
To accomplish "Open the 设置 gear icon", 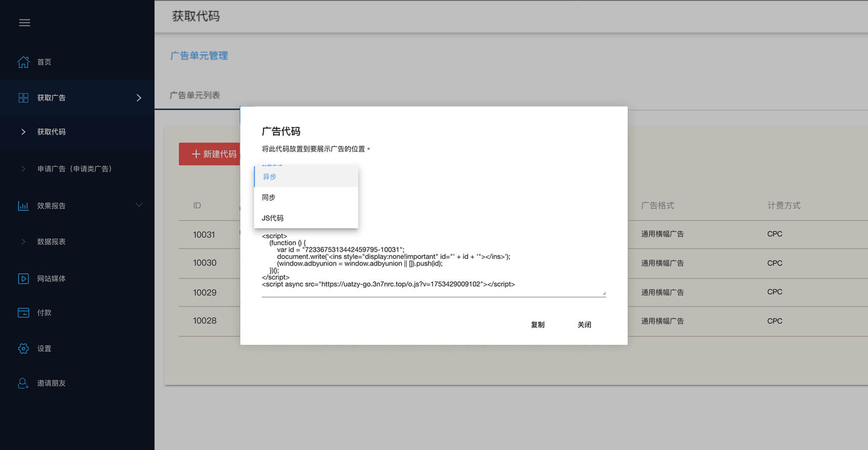I will (x=23, y=348).
